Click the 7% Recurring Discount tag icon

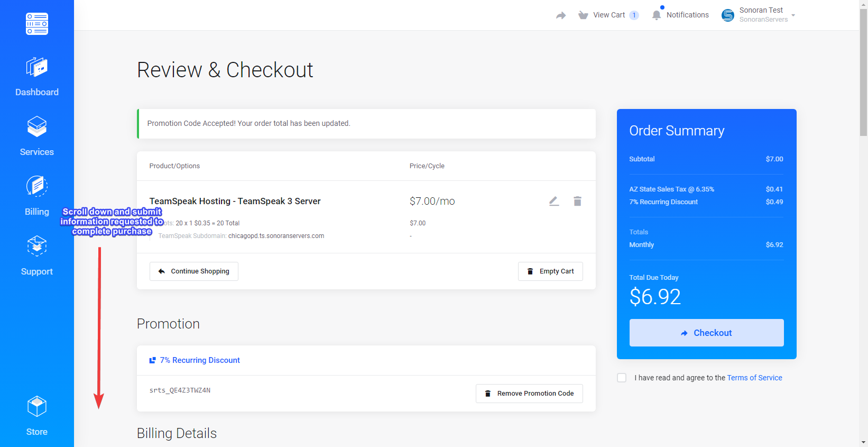click(152, 360)
